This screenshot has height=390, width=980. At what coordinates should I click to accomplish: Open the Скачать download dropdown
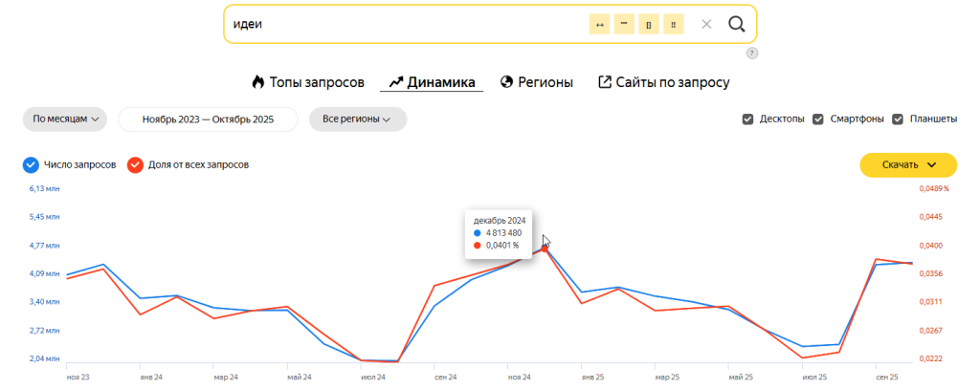pos(907,164)
